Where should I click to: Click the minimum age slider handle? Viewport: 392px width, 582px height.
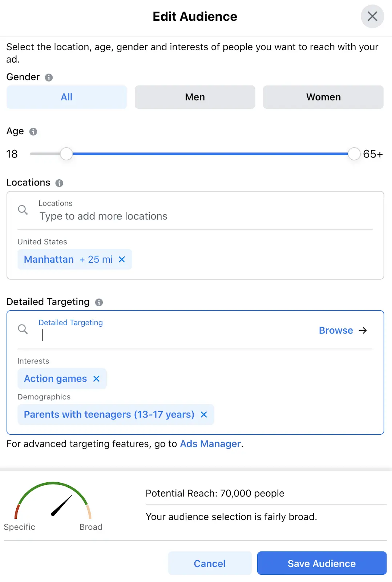click(x=66, y=154)
